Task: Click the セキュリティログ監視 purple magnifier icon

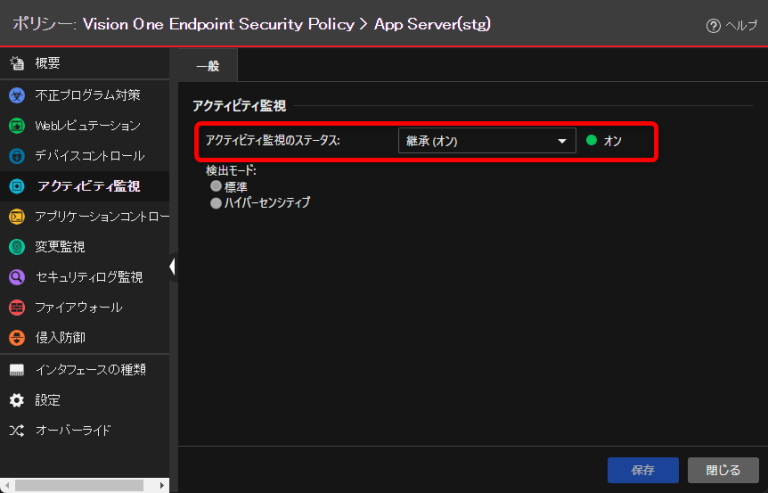Action: click(x=17, y=277)
